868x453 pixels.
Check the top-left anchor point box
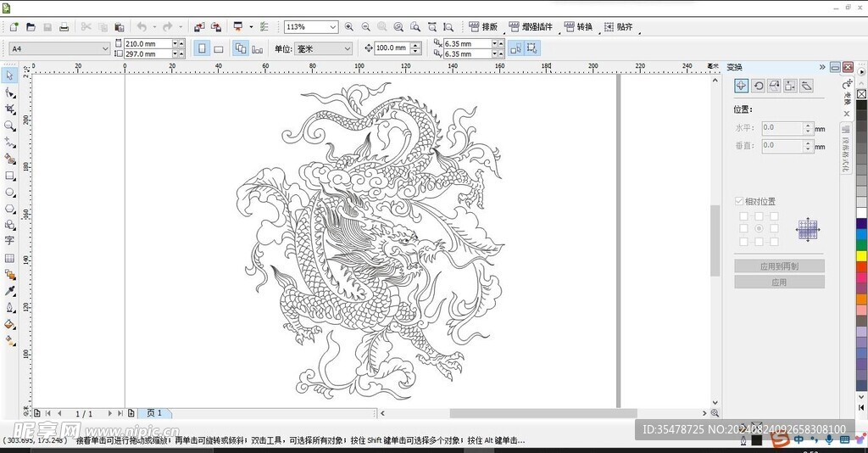pyautogui.click(x=743, y=216)
